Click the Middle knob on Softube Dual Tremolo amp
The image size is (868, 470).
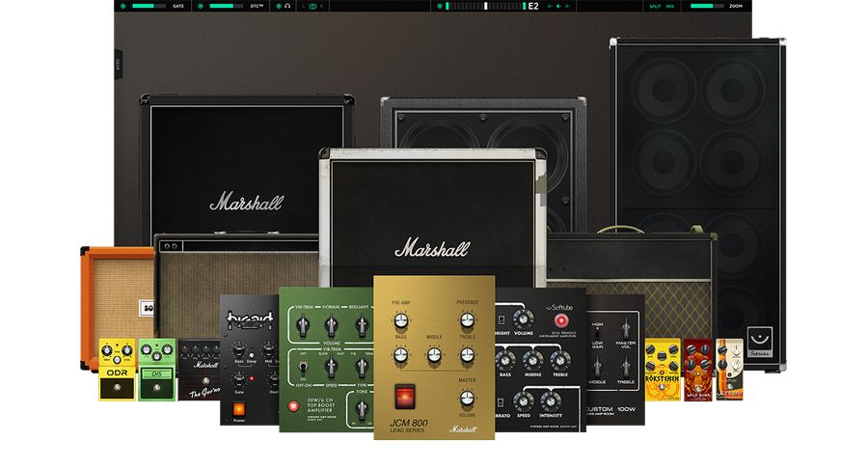532,360
